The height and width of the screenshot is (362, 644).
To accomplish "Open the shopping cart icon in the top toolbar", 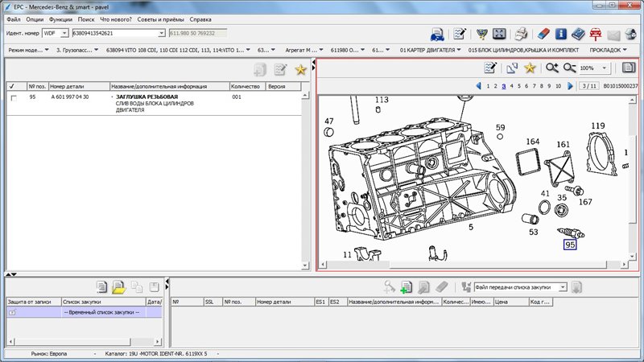I will 481,34.
